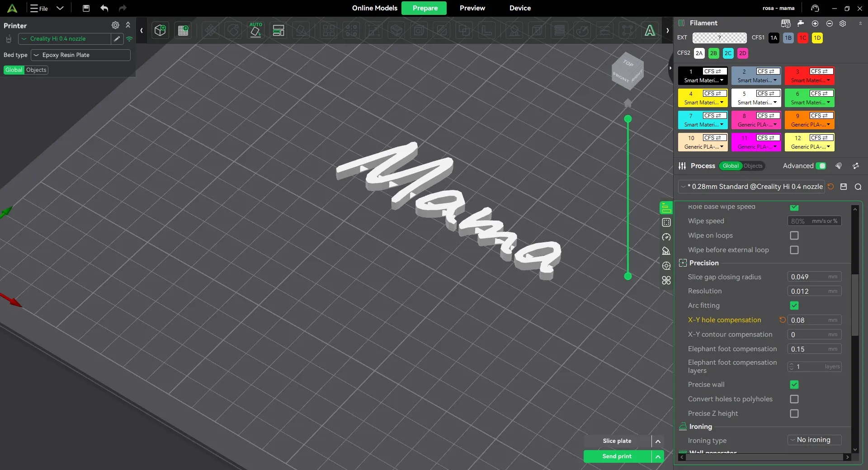Viewport: 868px width, 470px height.
Task: Toggle Wipe before external loop checkbox
Action: [794, 250]
